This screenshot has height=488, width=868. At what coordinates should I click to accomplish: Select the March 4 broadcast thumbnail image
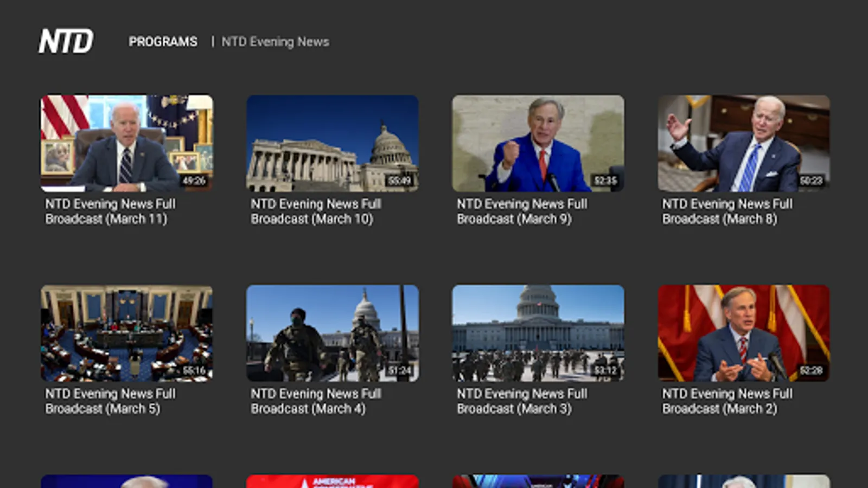click(x=333, y=333)
